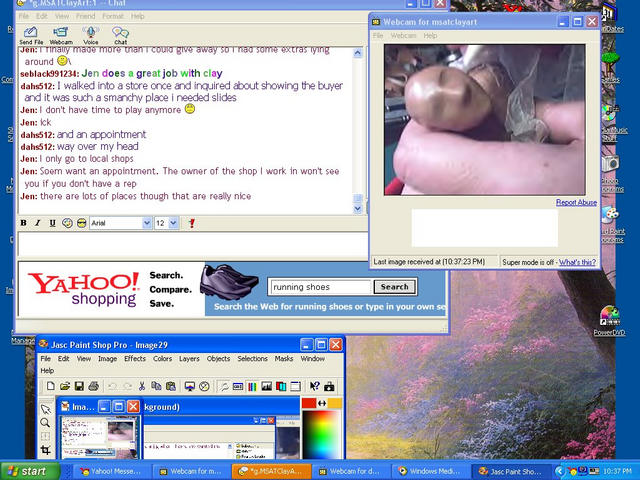The width and height of the screenshot is (640, 480).
Task: Switch to Jasc Paint Shop taskbar button
Action: tap(510, 471)
